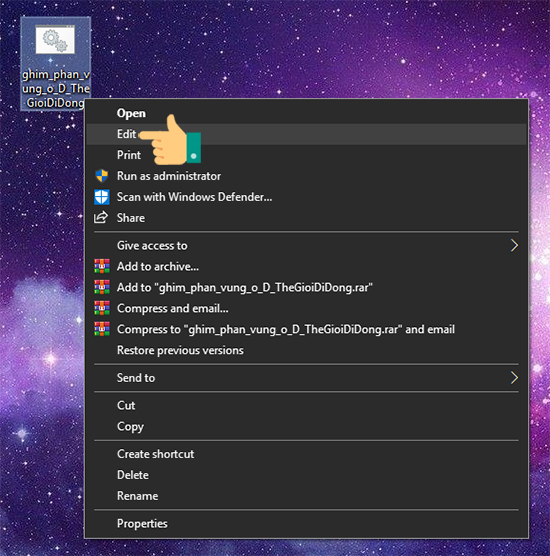Open the Send to entry
550x556 pixels.
click(306, 378)
